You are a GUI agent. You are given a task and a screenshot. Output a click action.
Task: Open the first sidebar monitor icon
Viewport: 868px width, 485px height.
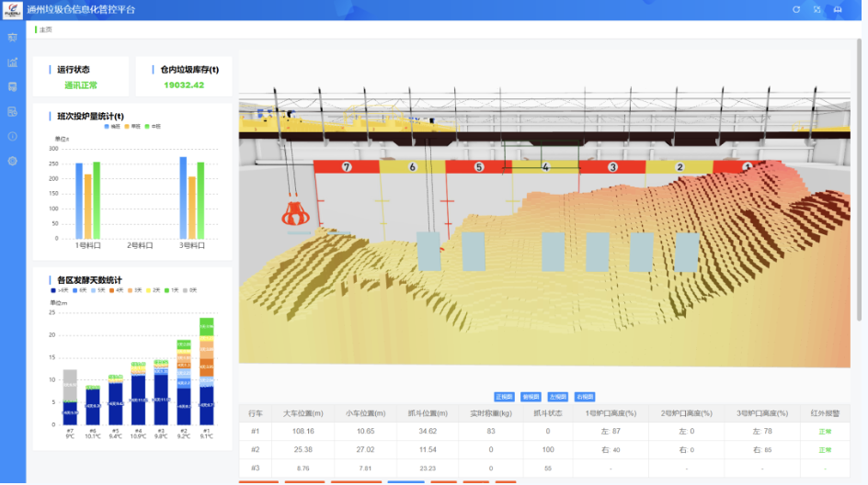pyautogui.click(x=13, y=38)
